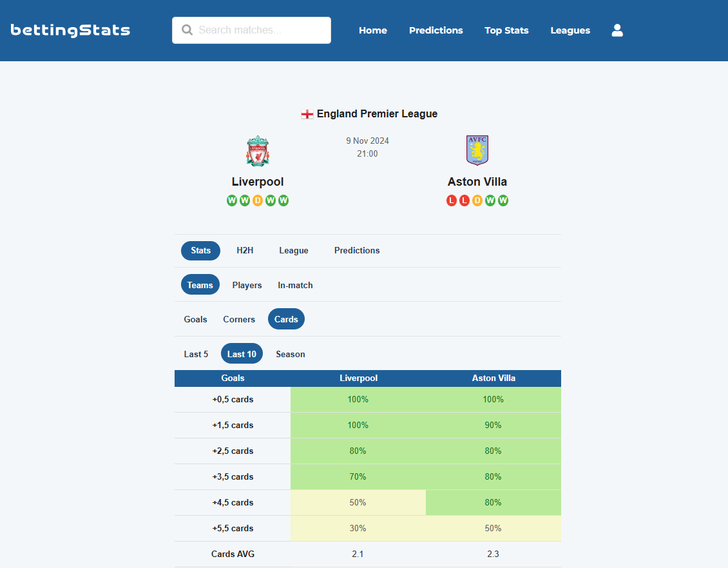The image size is (728, 568).
Task: Click Aston Villa's 2.3 cards average
Action: [x=493, y=554]
